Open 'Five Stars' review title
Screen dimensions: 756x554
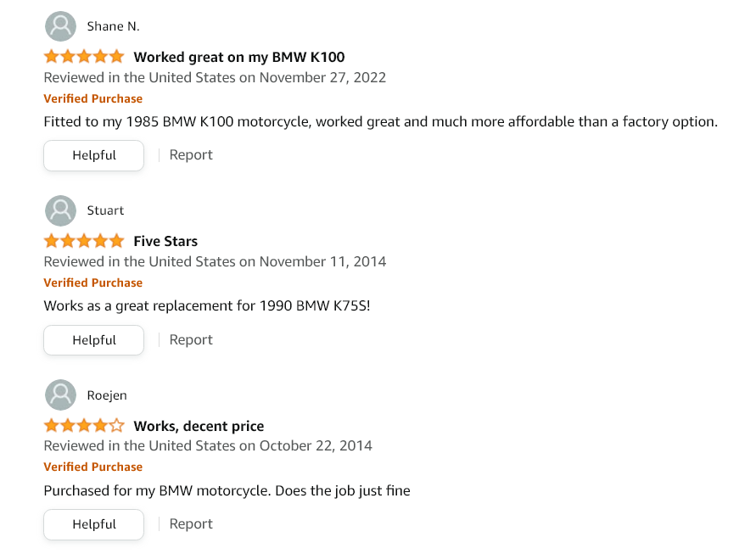tap(165, 241)
